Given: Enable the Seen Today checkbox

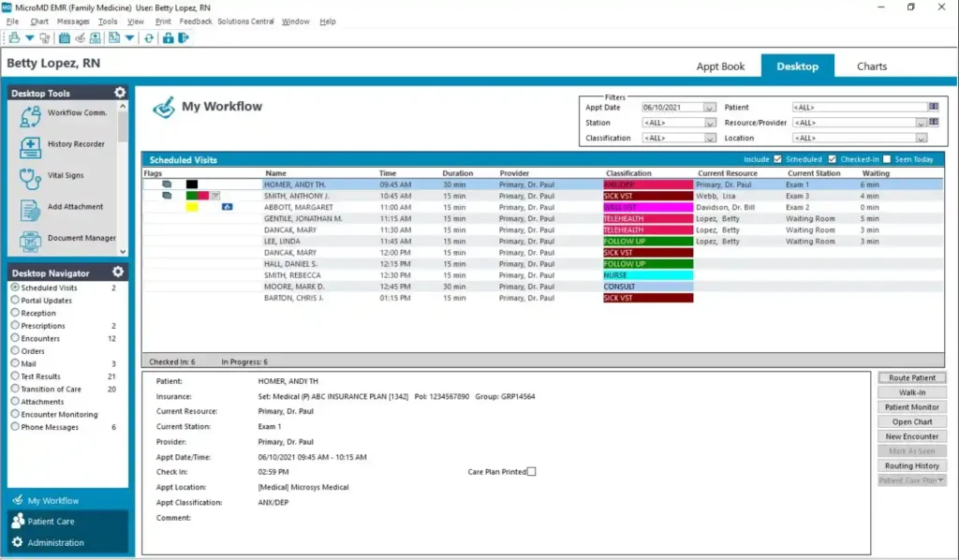Looking at the screenshot, I should click(x=886, y=159).
